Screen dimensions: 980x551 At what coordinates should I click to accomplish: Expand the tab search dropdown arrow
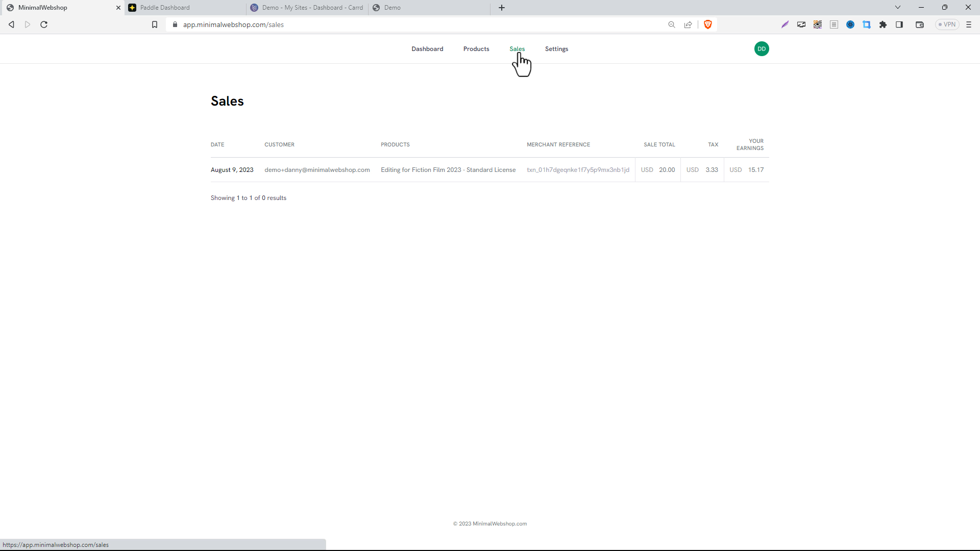click(898, 7)
